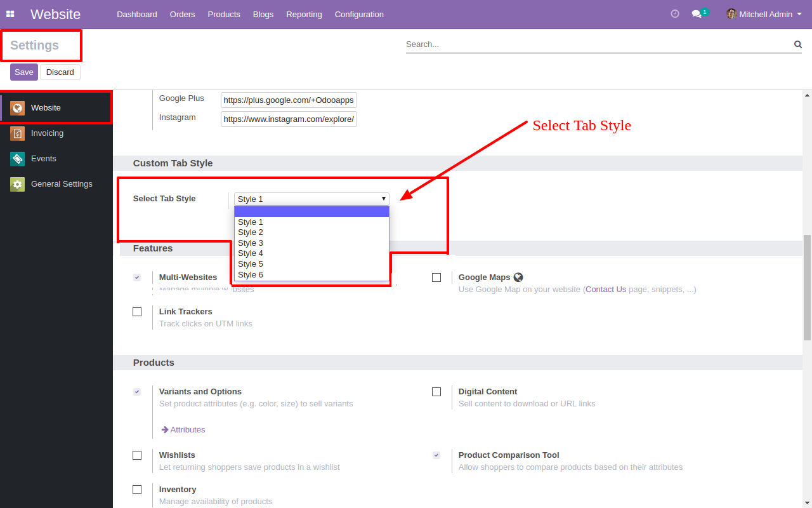Image resolution: width=812 pixels, height=508 pixels.
Task: Click the Instagram URL input field
Action: (289, 119)
